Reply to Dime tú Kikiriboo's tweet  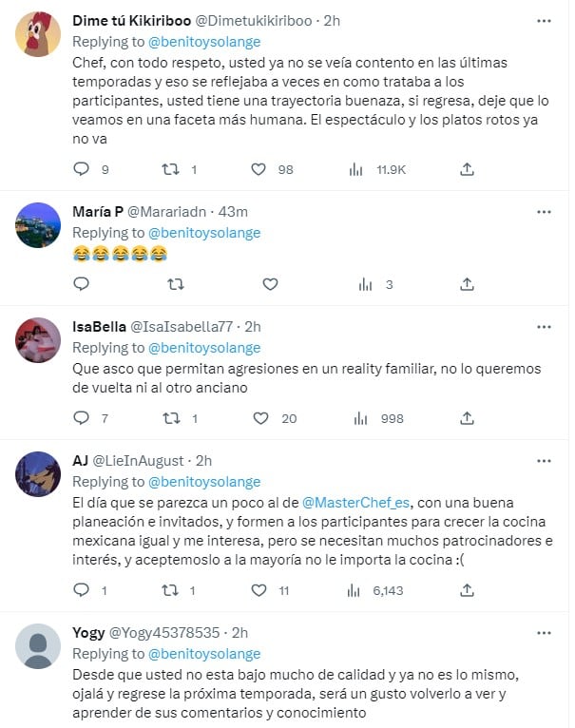click(81, 169)
